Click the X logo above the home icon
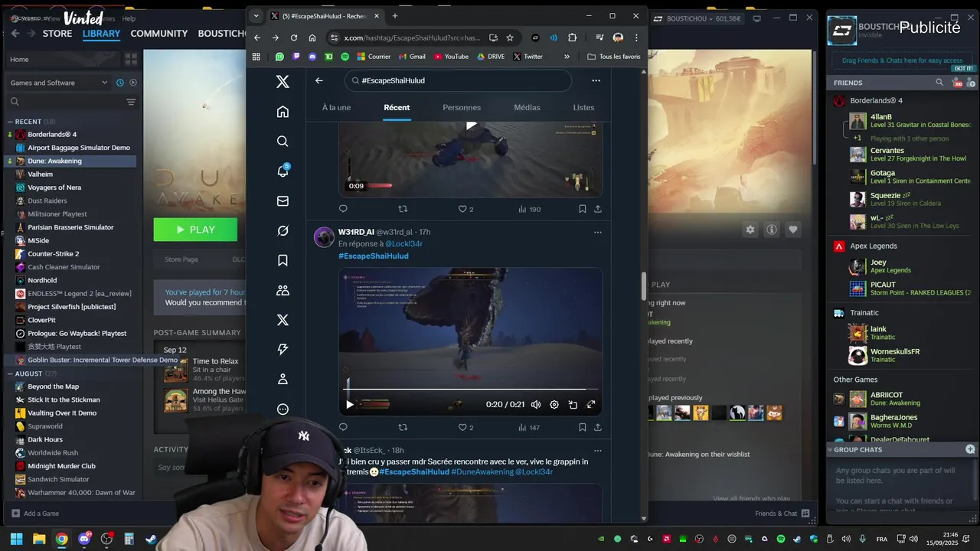Image resolution: width=980 pixels, height=551 pixels. (x=283, y=82)
